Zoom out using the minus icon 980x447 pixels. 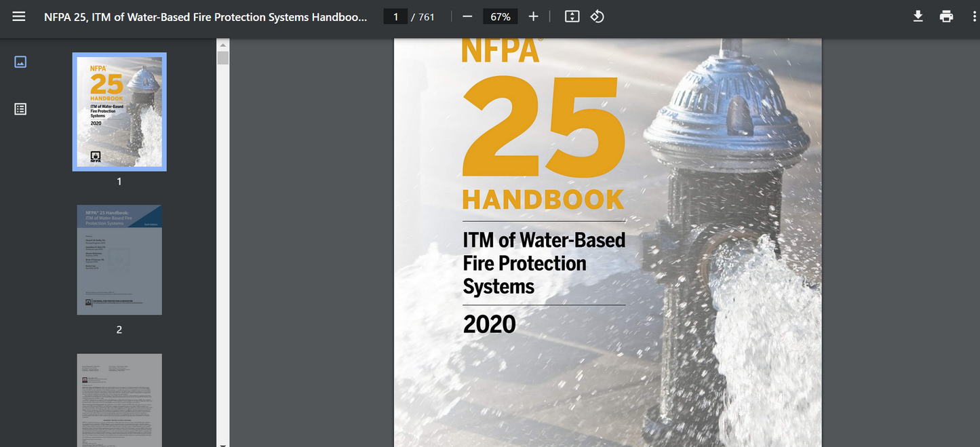pos(467,16)
